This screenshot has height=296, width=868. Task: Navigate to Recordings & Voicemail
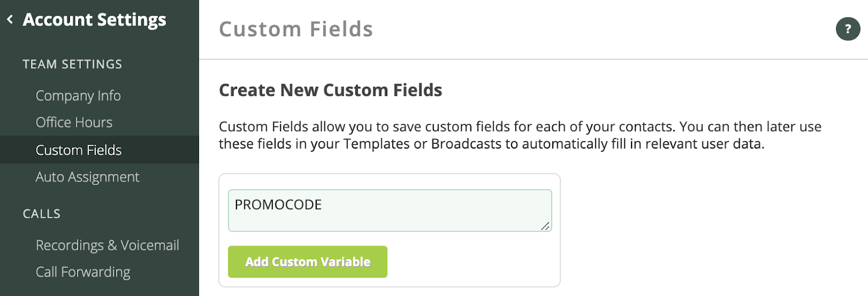tap(107, 245)
